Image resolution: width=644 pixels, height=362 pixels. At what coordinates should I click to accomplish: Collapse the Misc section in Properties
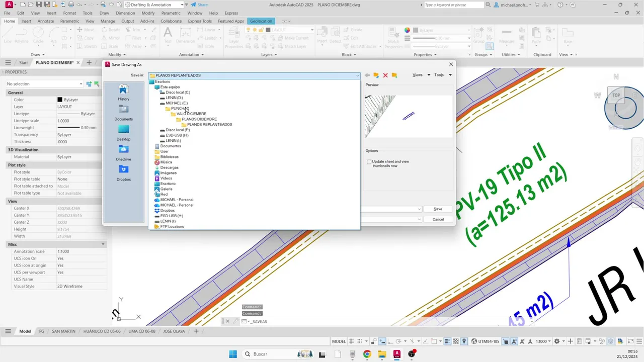tap(103, 244)
